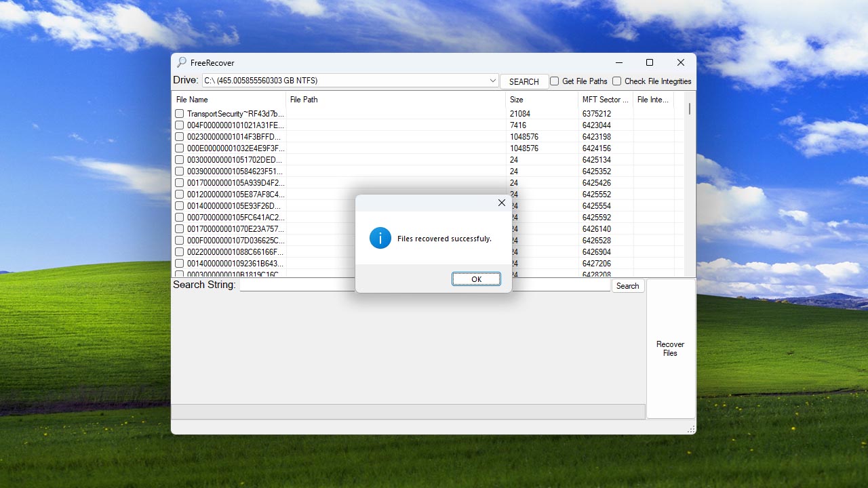
Task: Check the 001700000001070E23A757 file checkbox
Action: coord(180,229)
